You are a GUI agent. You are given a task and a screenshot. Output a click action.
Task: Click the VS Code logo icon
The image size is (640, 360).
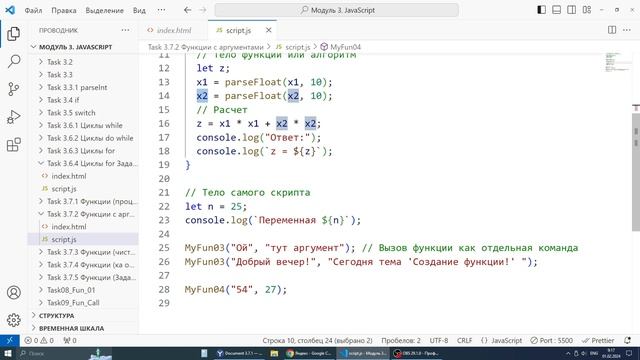[10, 10]
